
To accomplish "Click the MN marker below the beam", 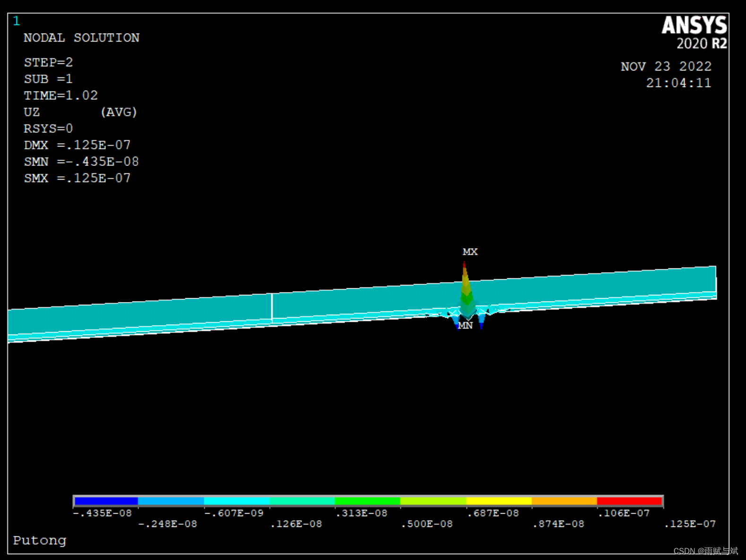I will pos(465,326).
